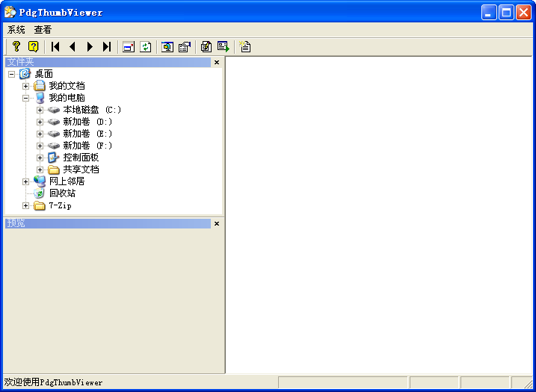Open the 系统 menu
Viewport: 536px width, 392px height.
click(x=16, y=30)
